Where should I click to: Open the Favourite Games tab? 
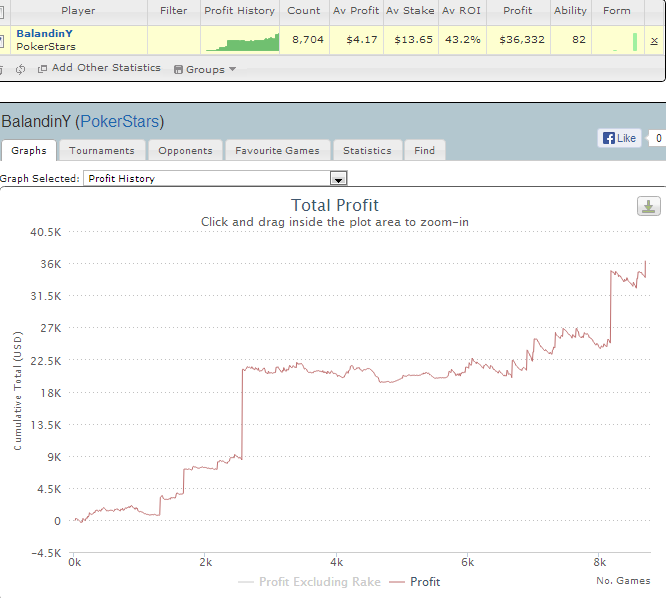277,150
